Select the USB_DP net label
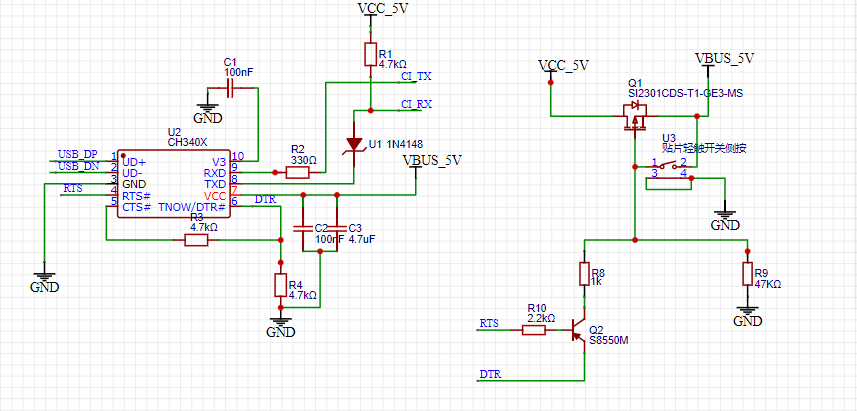Viewport: 857px width, 411px height. 78,154
